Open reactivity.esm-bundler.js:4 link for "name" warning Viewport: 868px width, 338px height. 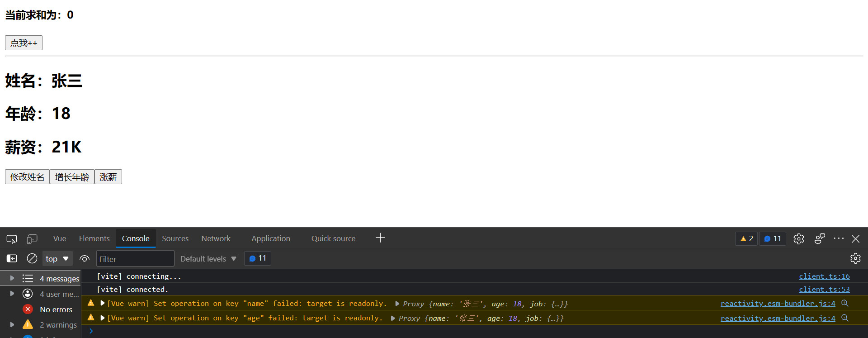coord(778,303)
